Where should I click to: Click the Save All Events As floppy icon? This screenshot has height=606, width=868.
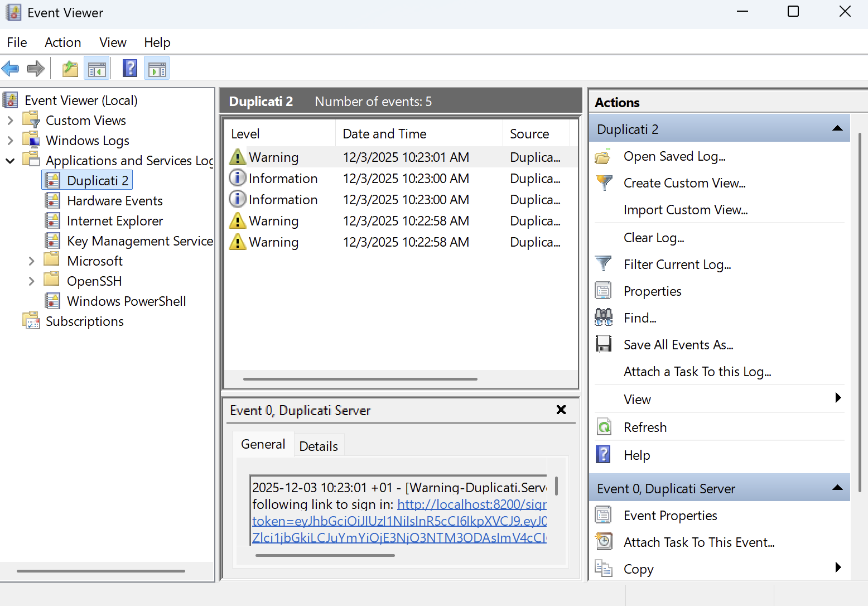[x=604, y=344]
